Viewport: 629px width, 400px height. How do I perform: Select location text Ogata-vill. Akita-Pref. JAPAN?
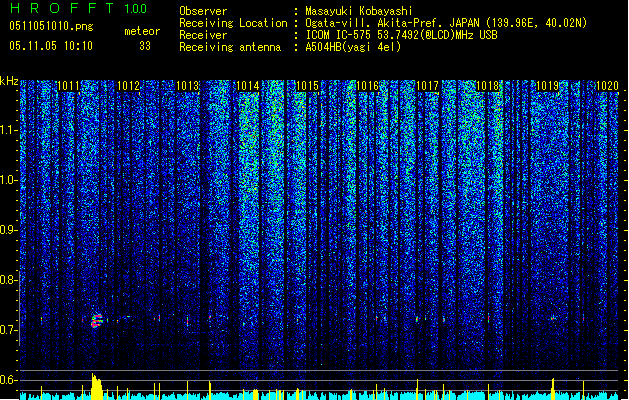tap(394, 23)
